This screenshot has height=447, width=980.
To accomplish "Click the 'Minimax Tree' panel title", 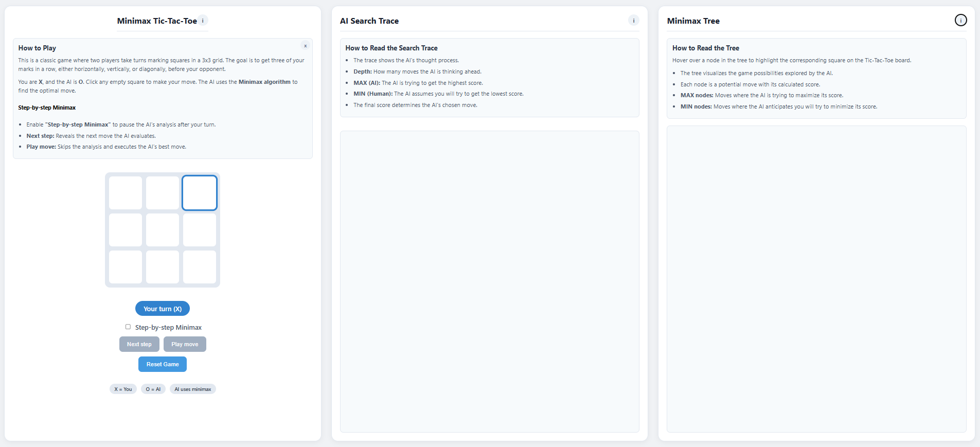I will (x=693, y=21).
